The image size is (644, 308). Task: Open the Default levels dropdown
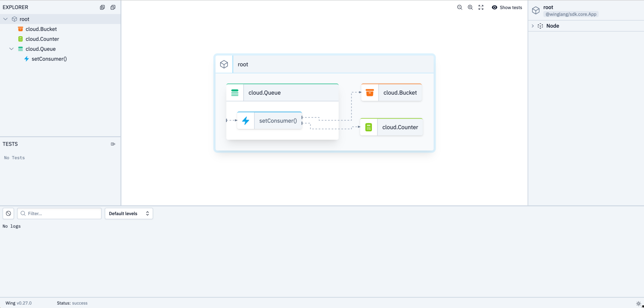click(x=129, y=213)
